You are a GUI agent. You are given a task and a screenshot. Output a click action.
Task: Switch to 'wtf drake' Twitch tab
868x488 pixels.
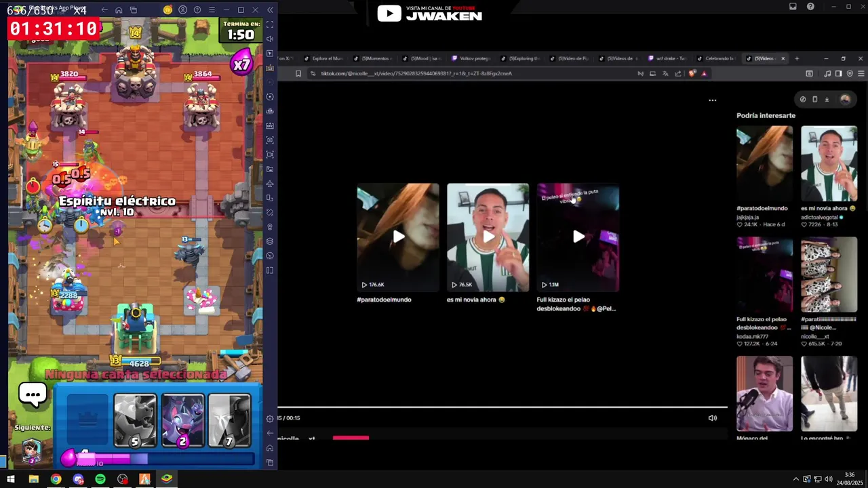tap(668, 58)
